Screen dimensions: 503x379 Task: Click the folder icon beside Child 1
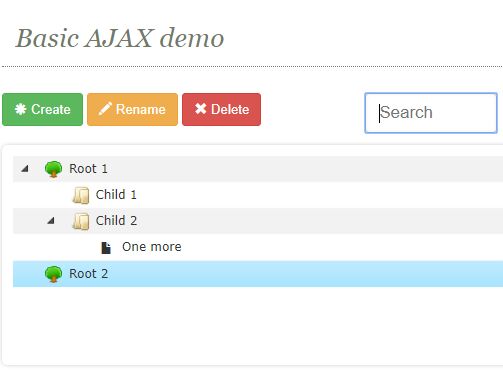81,195
